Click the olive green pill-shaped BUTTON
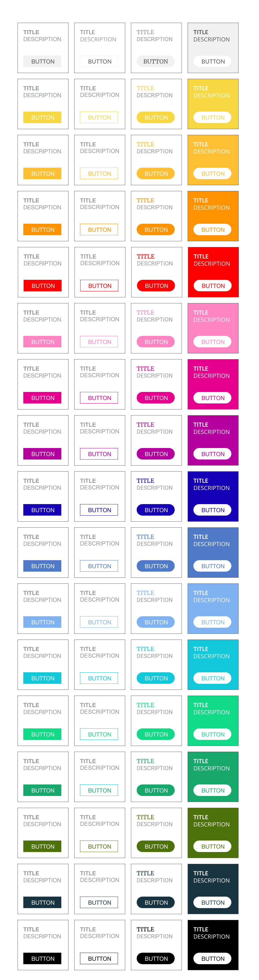This screenshot has height=980, width=259. click(x=156, y=847)
